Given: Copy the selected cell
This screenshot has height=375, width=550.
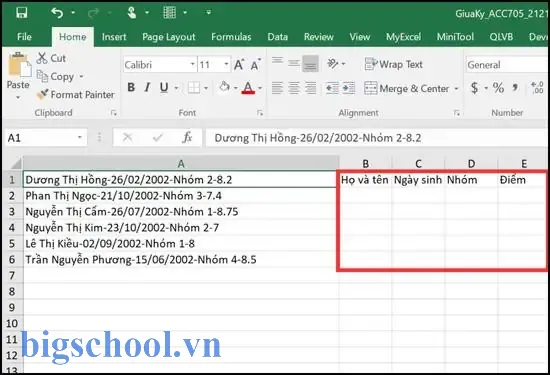Looking at the screenshot, I should click(55, 76).
